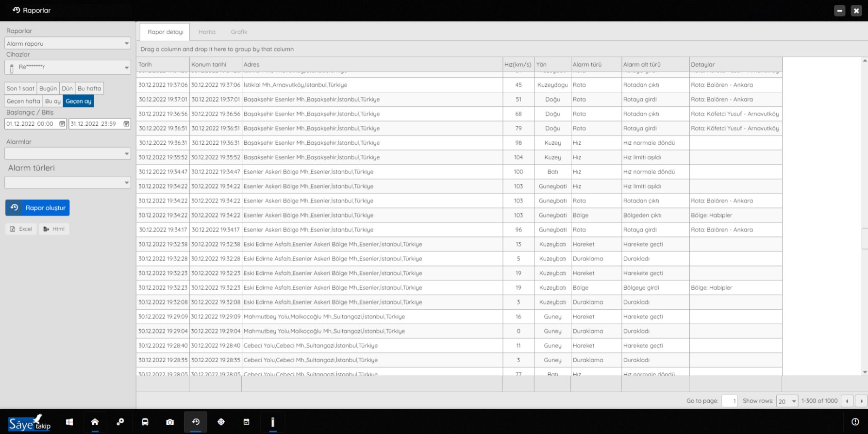
Task: Open the Alarm türleri dropdown
Action: (67, 183)
